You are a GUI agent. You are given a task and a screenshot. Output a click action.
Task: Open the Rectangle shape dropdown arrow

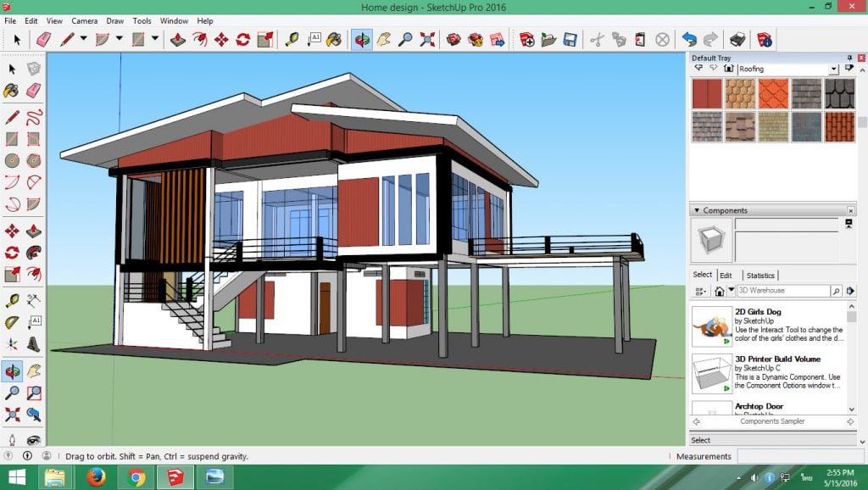point(155,39)
